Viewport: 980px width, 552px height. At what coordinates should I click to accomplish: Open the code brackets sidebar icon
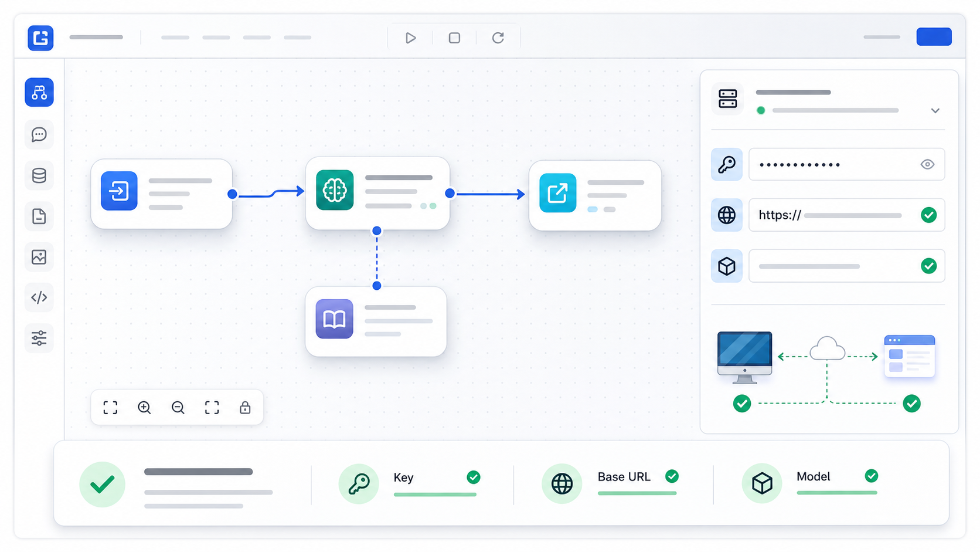(39, 297)
